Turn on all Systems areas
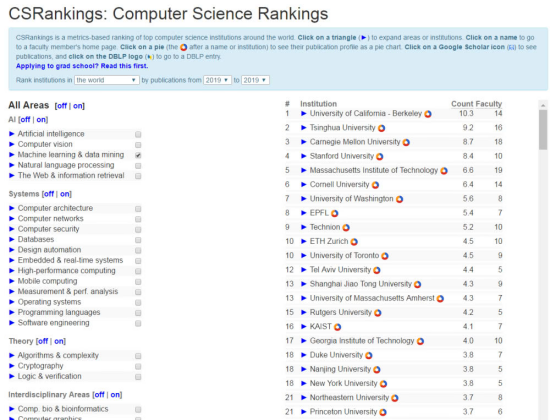The height and width of the screenshot is (420, 551). click(65, 194)
